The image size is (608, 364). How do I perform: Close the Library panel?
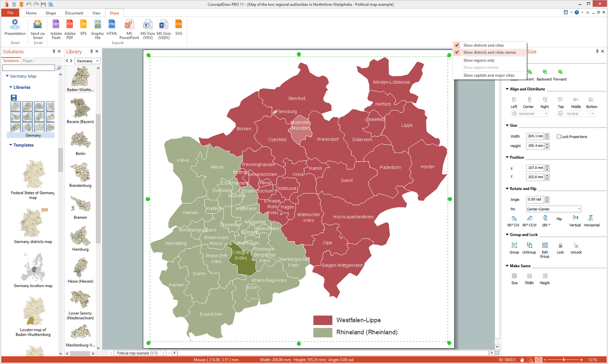click(97, 51)
